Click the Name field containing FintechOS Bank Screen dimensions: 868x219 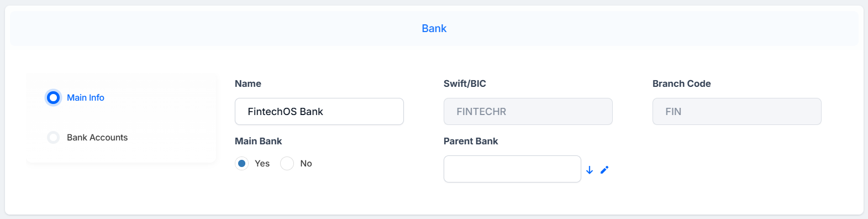point(319,111)
